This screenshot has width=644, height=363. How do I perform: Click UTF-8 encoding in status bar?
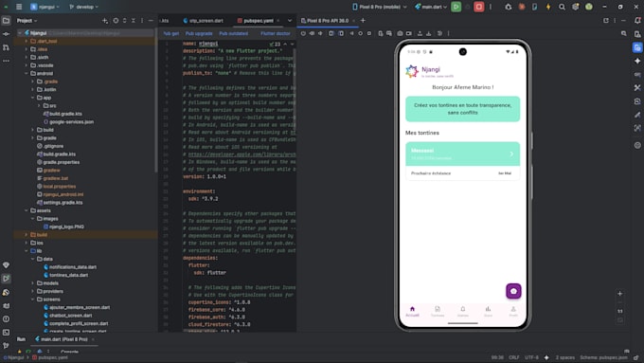click(531, 357)
